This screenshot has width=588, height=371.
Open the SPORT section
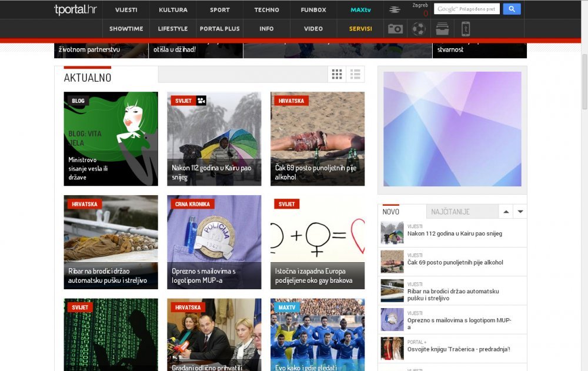point(220,10)
